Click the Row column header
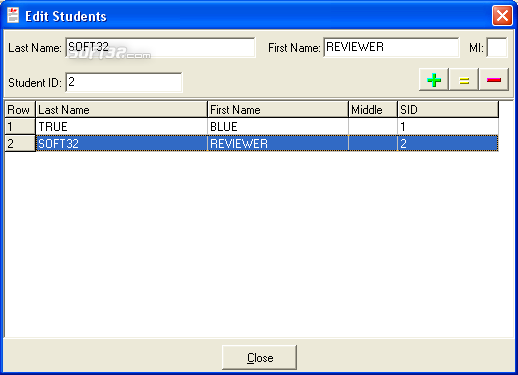518x375 pixels. [20, 109]
